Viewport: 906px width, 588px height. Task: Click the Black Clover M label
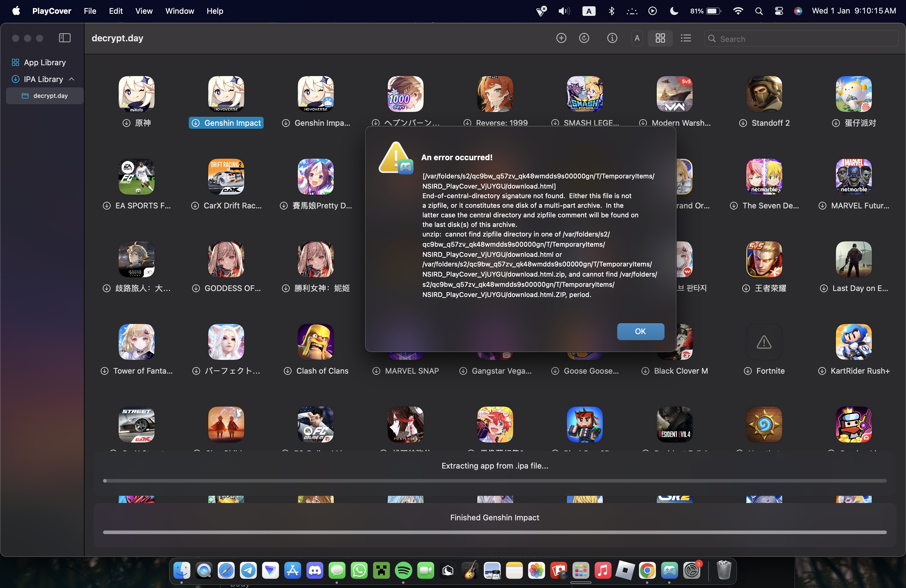point(681,371)
